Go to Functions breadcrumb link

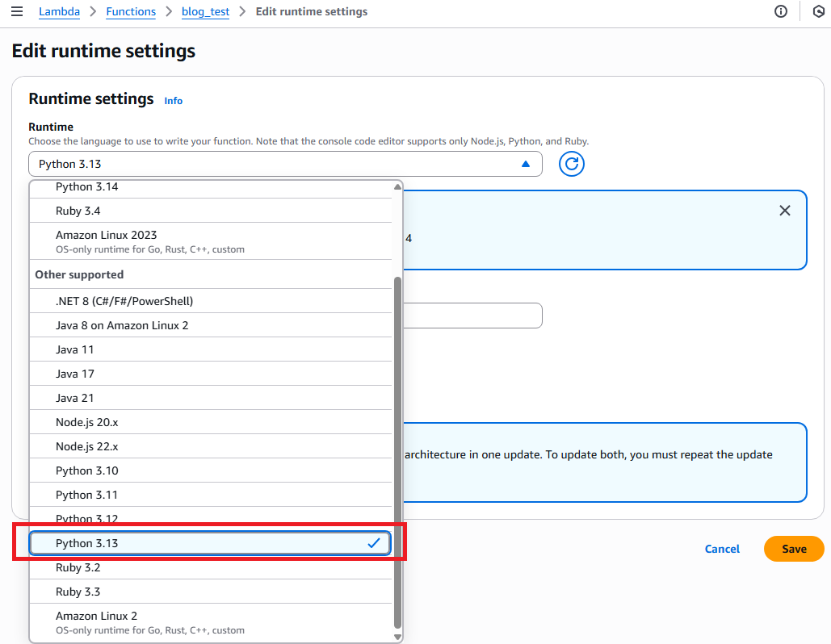coord(132,11)
